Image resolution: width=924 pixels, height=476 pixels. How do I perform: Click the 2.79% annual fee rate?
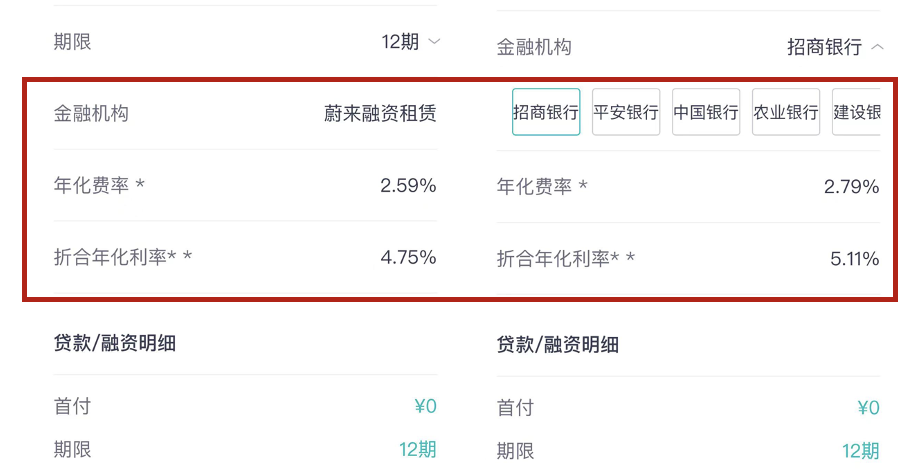pos(851,187)
